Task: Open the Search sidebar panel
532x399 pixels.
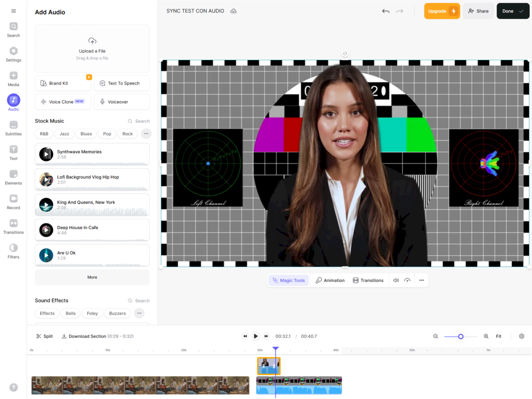Action: [x=13, y=30]
